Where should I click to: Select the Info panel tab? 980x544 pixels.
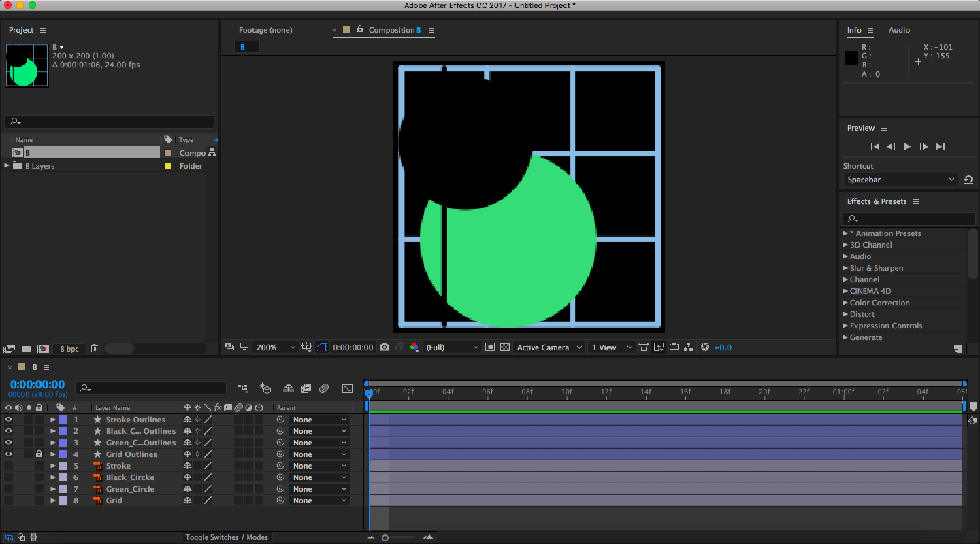point(854,30)
